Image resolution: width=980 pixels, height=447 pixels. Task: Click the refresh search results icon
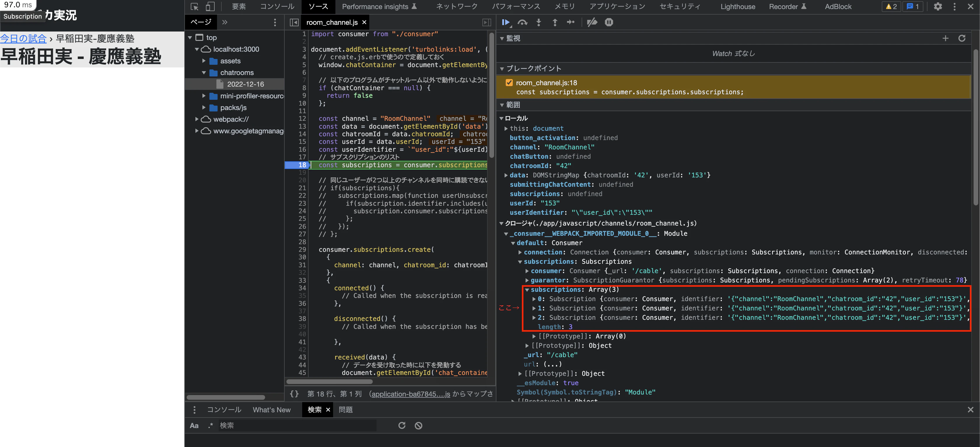402,425
